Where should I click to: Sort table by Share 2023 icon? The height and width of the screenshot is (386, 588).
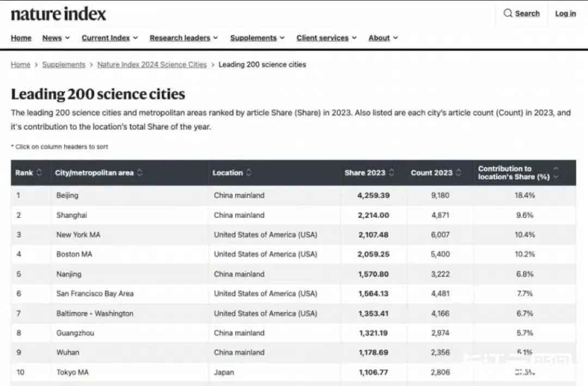click(x=391, y=173)
